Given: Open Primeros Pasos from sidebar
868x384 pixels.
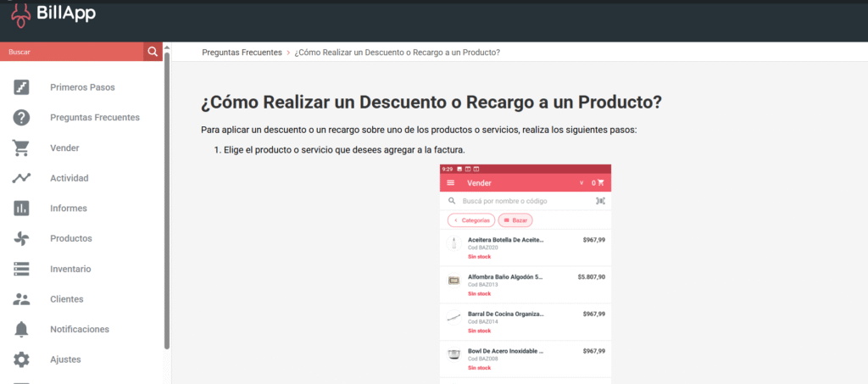Looking at the screenshot, I should click(x=82, y=87).
